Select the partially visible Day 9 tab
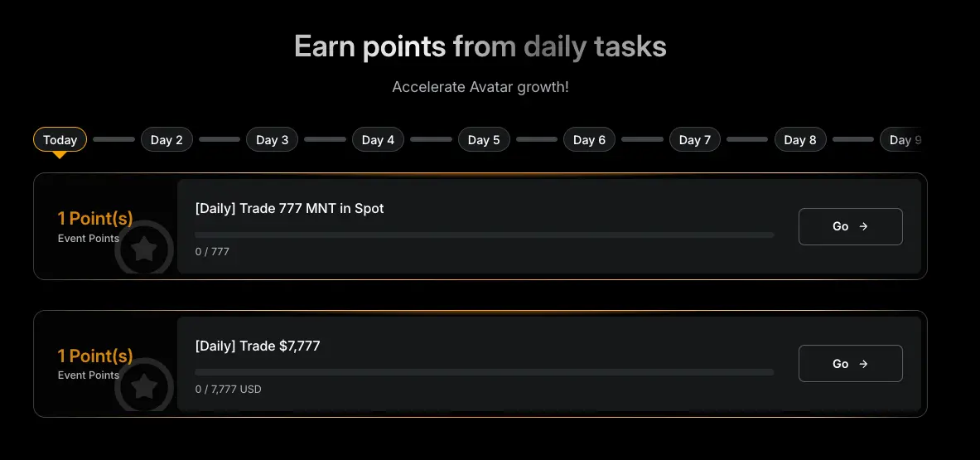The width and height of the screenshot is (980, 460). point(903,140)
